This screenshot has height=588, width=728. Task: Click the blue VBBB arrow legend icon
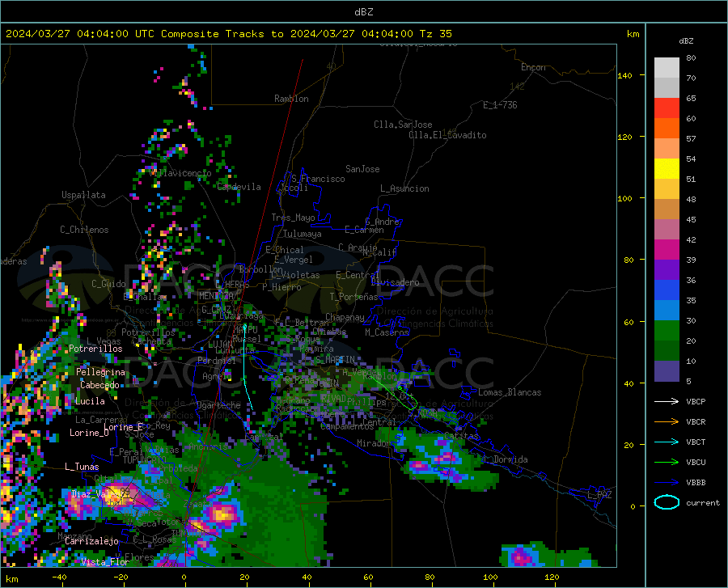(x=667, y=483)
